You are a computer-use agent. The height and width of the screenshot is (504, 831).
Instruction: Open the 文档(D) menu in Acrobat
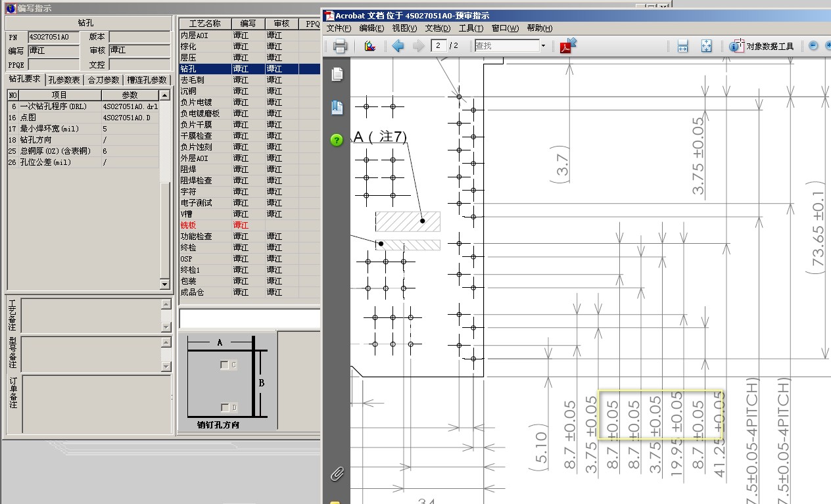pyautogui.click(x=438, y=28)
